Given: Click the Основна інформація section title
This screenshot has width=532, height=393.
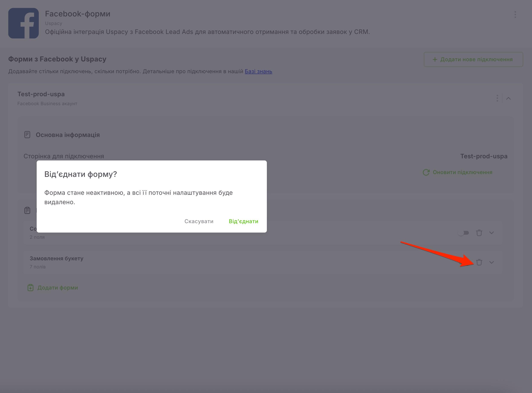Looking at the screenshot, I should click(x=68, y=135).
